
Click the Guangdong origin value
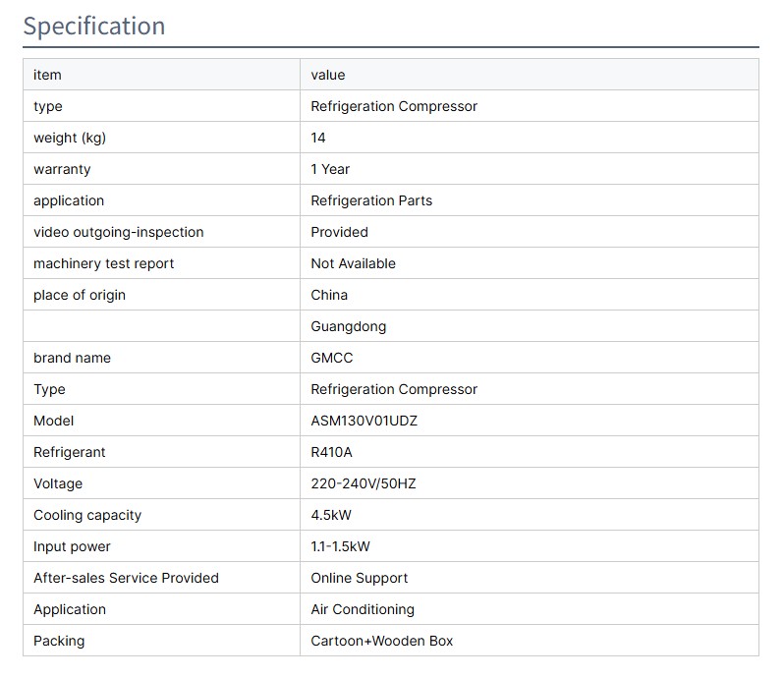(x=349, y=326)
